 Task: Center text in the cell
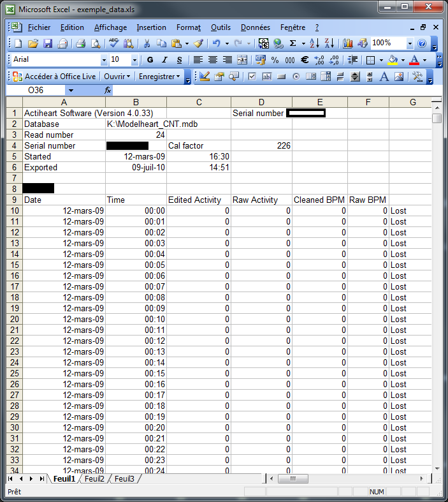click(x=213, y=60)
